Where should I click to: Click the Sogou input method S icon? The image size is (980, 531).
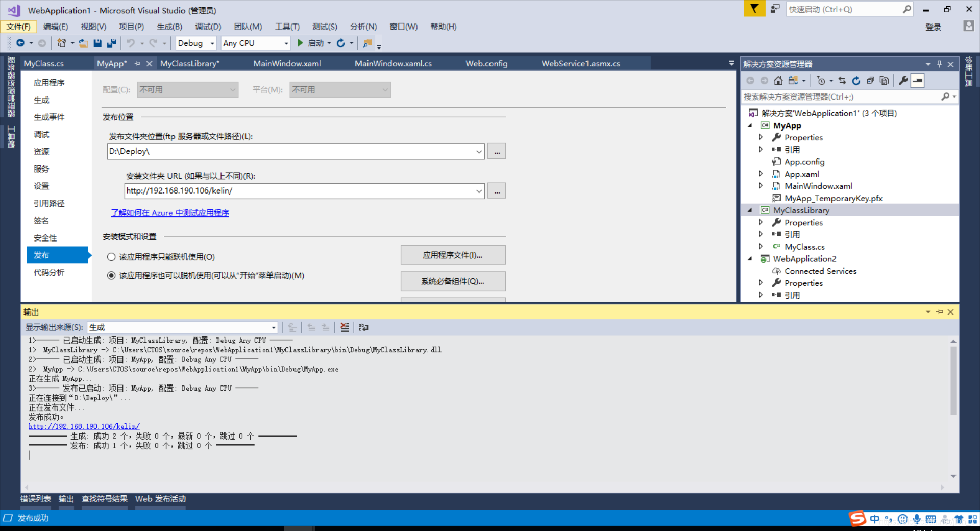coord(857,518)
